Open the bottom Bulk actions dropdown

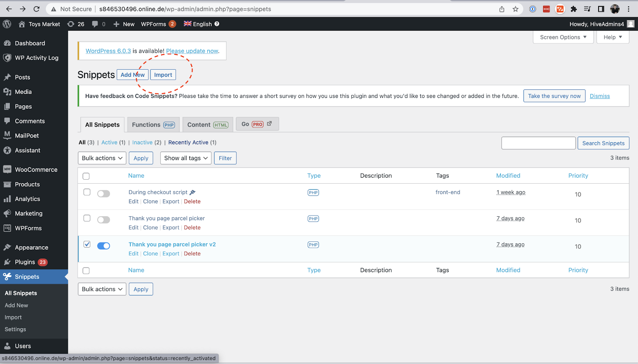tap(102, 289)
